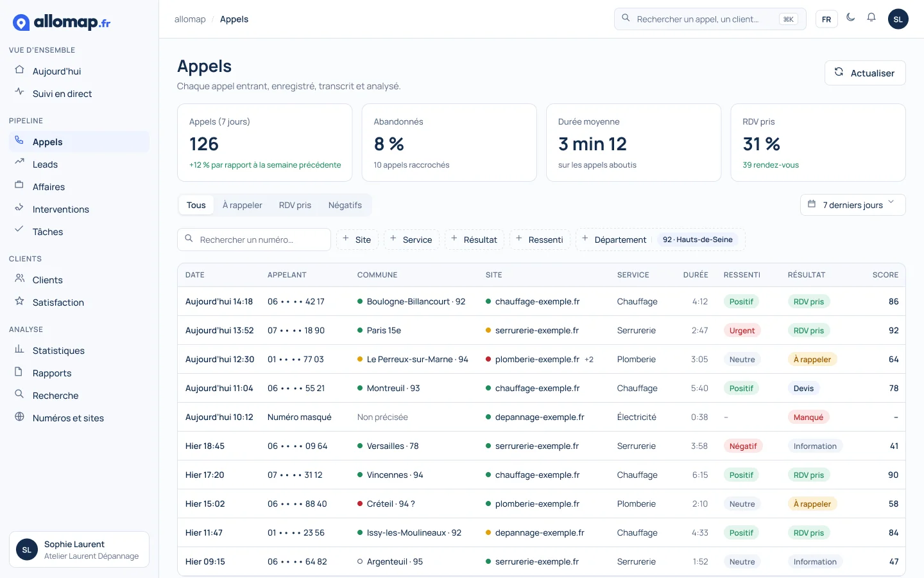Click the Actualiser button
The width and height of the screenshot is (924, 578).
865,73
